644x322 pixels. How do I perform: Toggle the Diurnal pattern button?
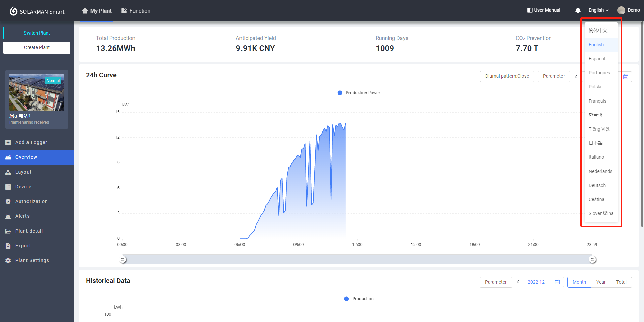(x=507, y=76)
